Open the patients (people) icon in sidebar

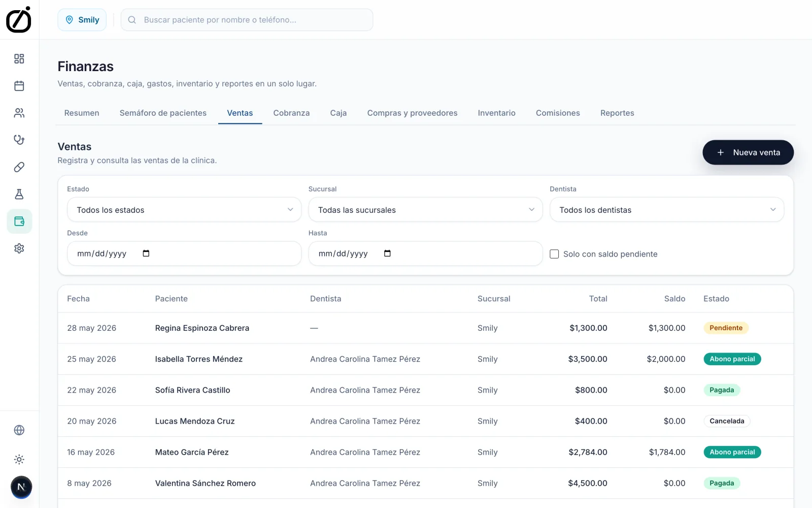(x=19, y=113)
